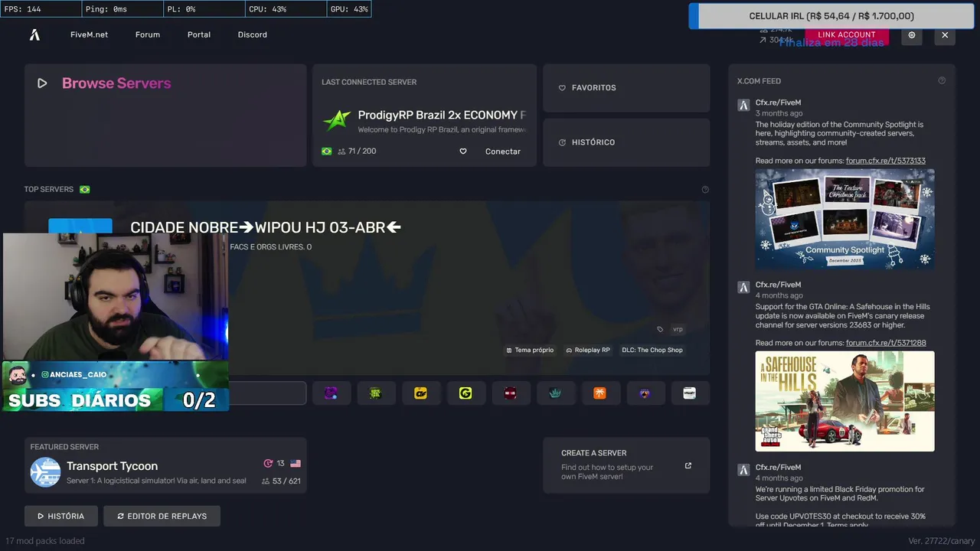Viewport: 980px width, 551px height.
Task: Click the GPU: 43% overlay counter
Action: pyautogui.click(x=349, y=9)
